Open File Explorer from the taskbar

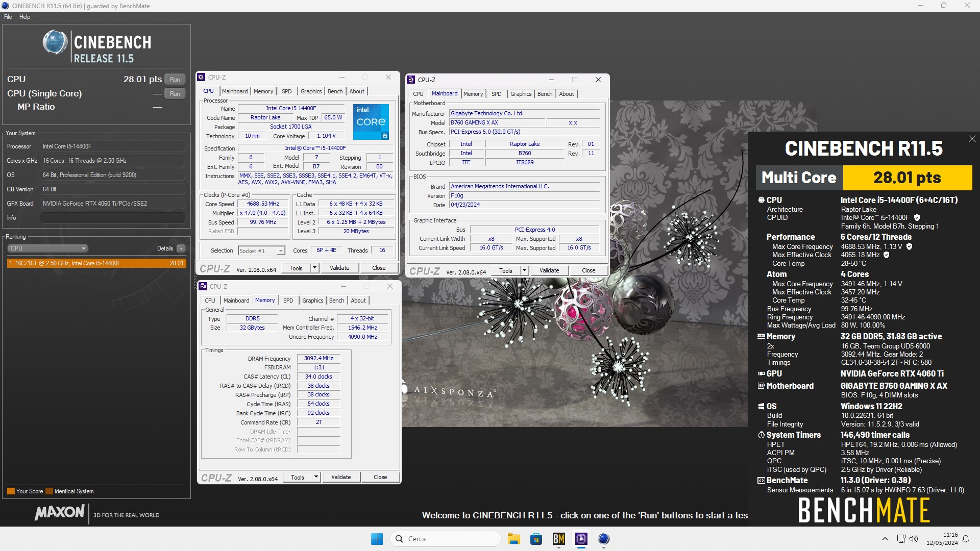click(x=513, y=539)
